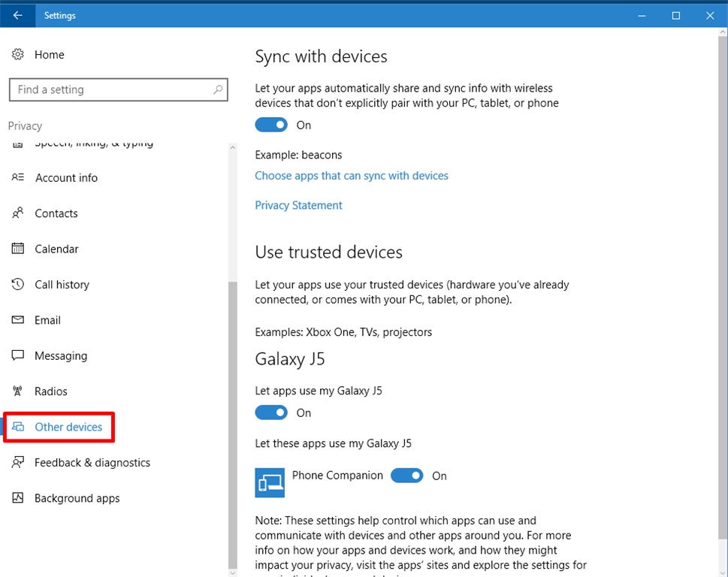
Task: Turn off Sync with devices toggle
Action: 271,125
